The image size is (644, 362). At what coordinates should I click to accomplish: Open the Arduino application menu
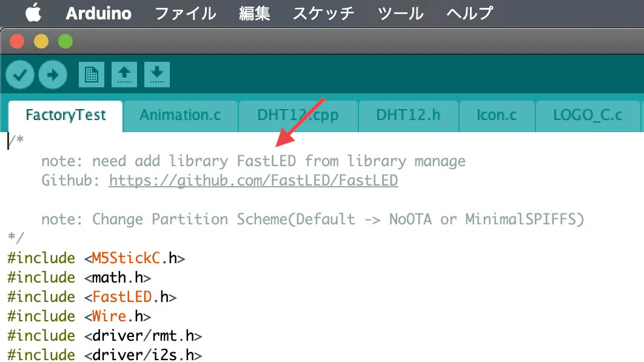(99, 13)
